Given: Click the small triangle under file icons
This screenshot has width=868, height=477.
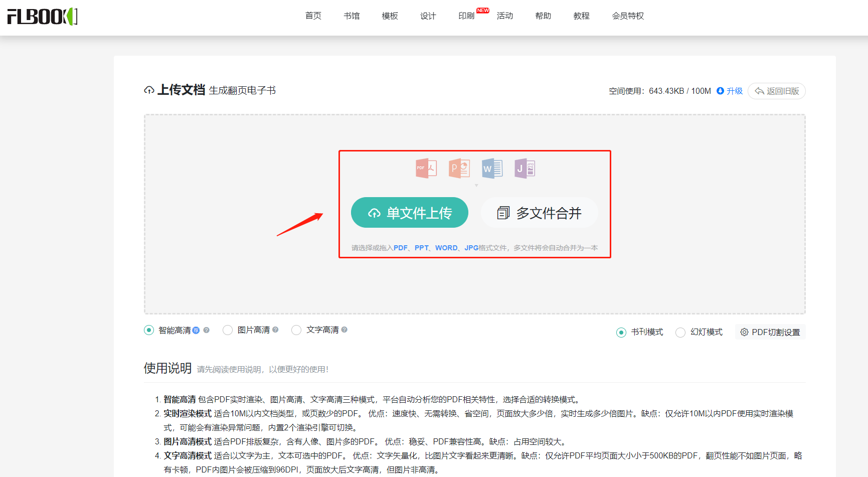Looking at the screenshot, I should 476,186.
